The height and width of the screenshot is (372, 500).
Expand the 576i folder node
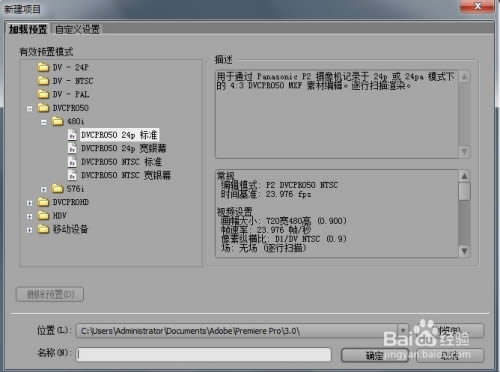point(44,189)
